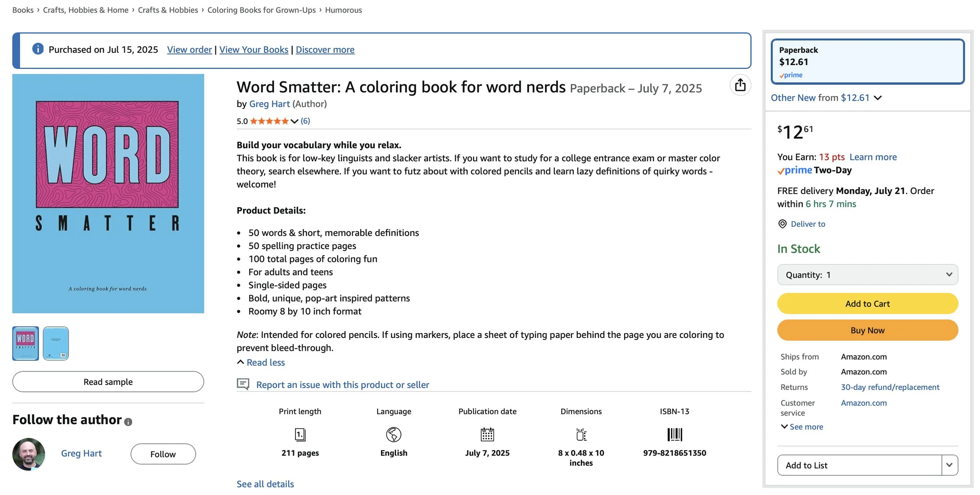This screenshot has height=495, width=980.
Task: Click the report issue speech bubble icon
Action: [243, 384]
